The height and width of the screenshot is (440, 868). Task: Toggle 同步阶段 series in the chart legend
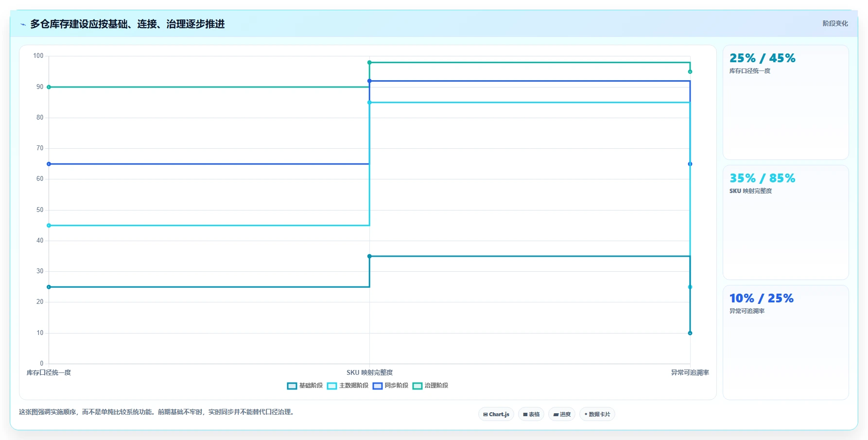(390, 386)
